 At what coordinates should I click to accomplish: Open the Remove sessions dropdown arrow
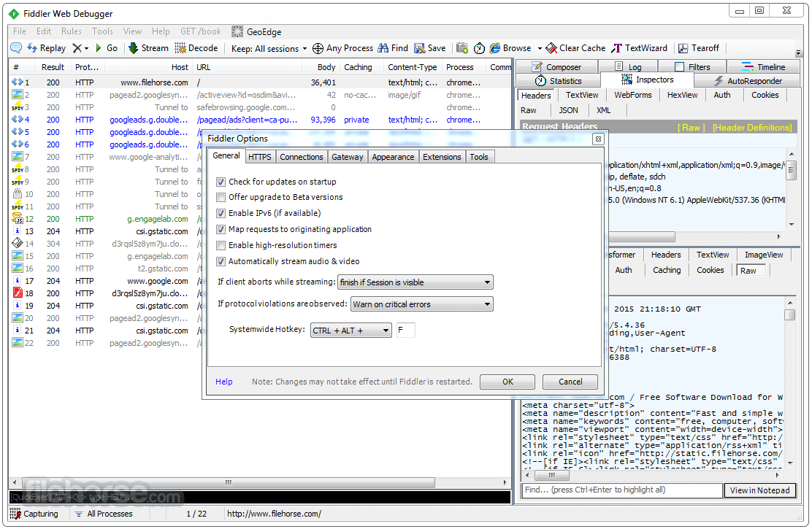pos(86,48)
